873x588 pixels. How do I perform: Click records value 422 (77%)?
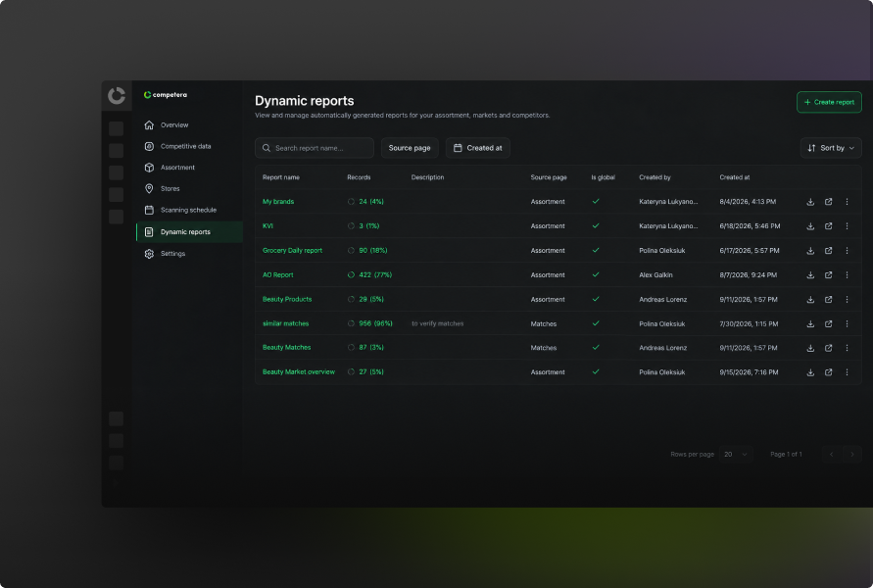375,275
